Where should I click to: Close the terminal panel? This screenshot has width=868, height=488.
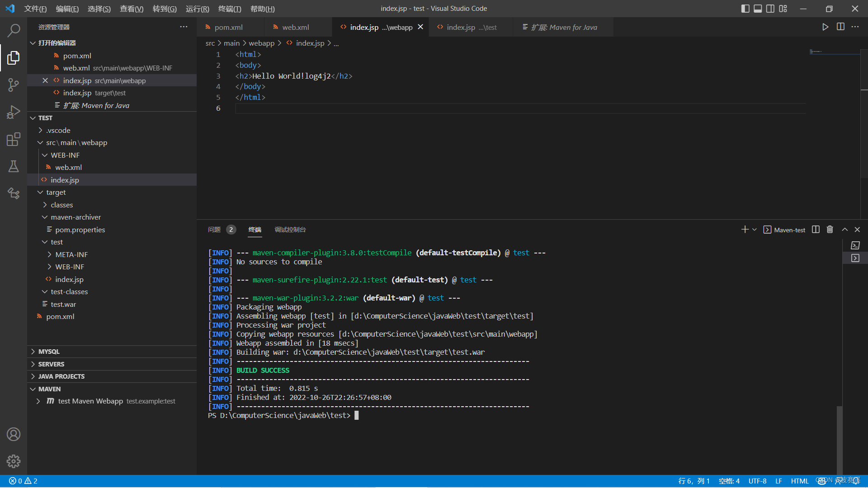click(x=857, y=230)
